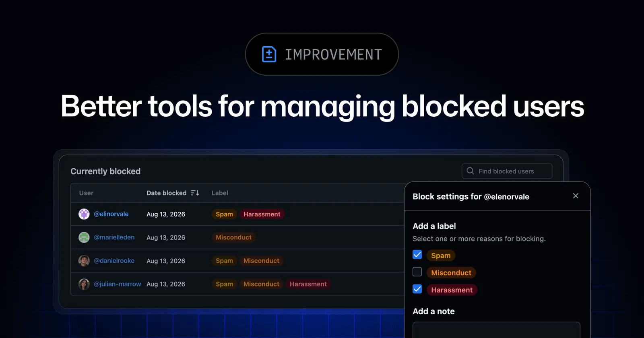The image size is (644, 338).
Task: Click the Date blocked column header
Action: coord(167,193)
